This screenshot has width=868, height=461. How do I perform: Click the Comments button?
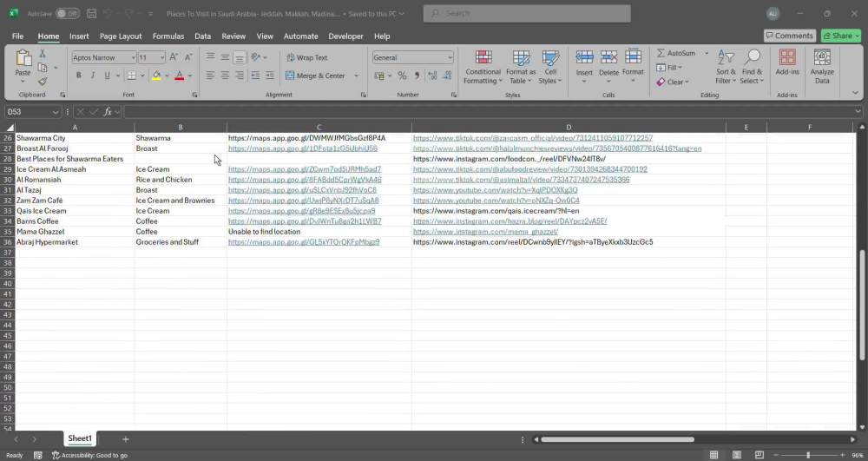[790, 36]
